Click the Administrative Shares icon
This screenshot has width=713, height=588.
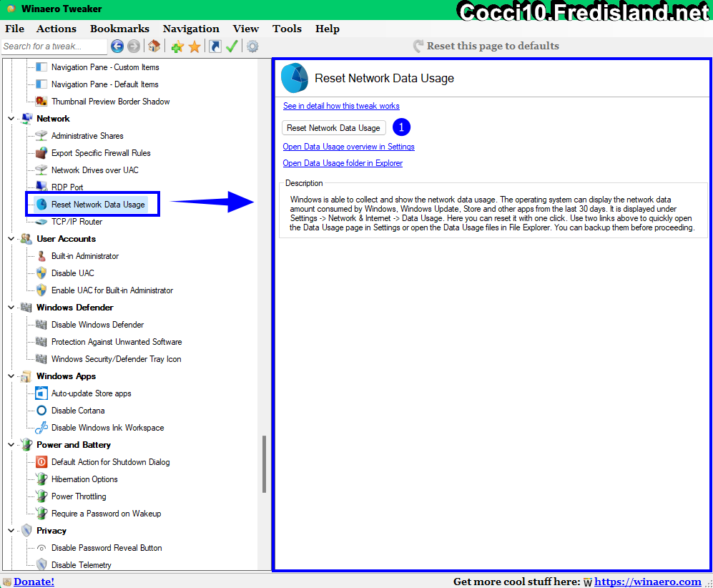click(x=41, y=135)
